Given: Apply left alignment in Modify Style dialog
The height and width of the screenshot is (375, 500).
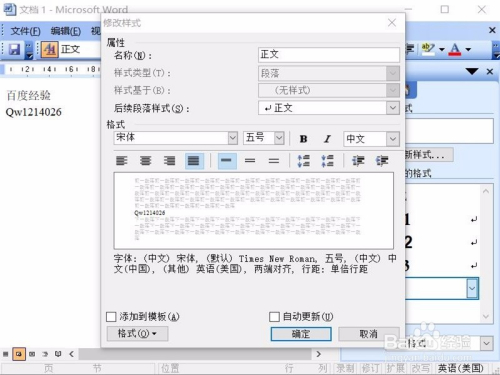Looking at the screenshot, I should click(x=122, y=161).
